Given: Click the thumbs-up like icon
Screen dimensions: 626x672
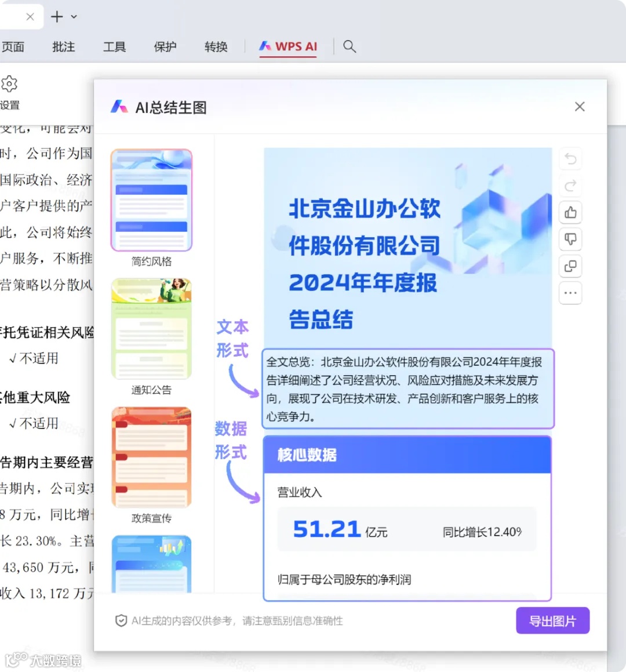Looking at the screenshot, I should [x=570, y=213].
